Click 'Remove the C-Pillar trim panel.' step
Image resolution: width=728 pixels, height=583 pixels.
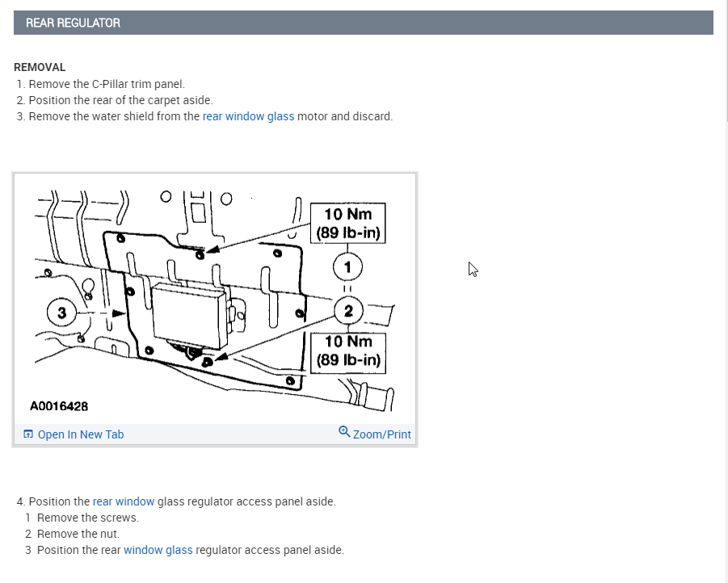pos(107,84)
